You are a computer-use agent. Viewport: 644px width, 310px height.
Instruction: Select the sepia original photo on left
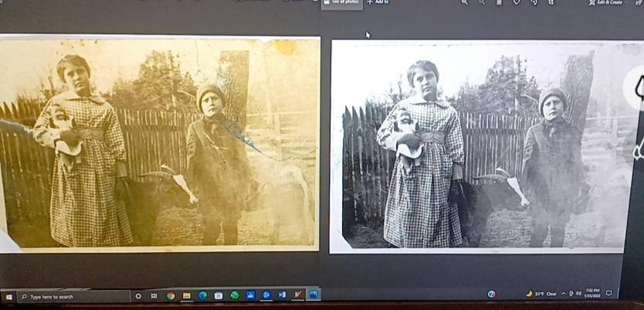tap(160, 143)
